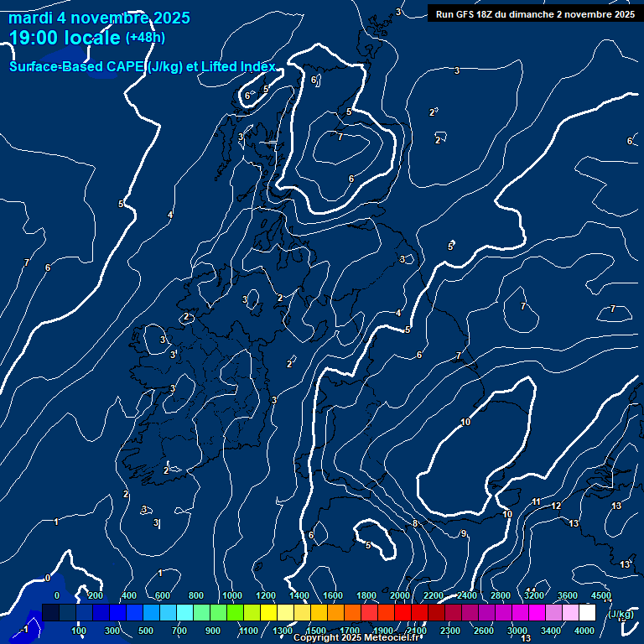Click the "3200" legend value

click(534, 595)
